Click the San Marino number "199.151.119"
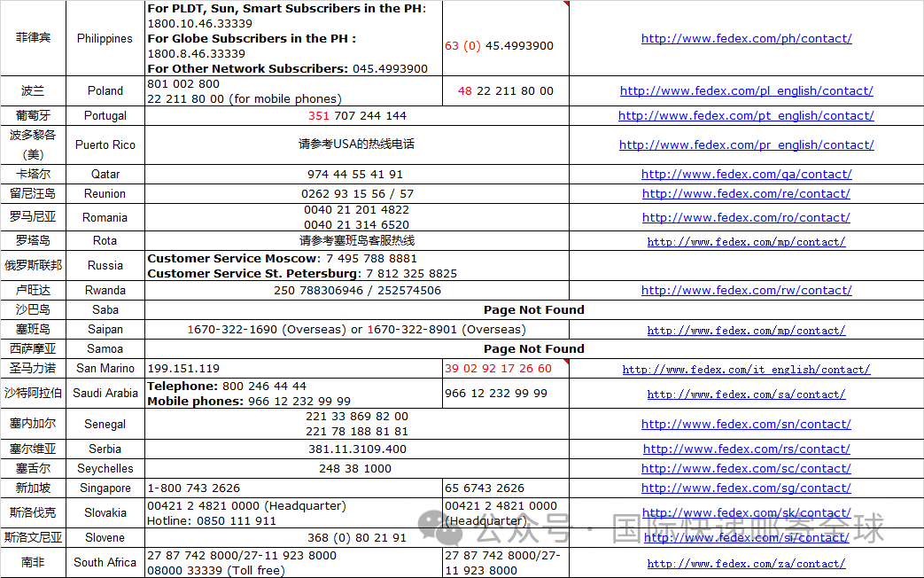Viewport: 924px width, 578px height. click(183, 368)
